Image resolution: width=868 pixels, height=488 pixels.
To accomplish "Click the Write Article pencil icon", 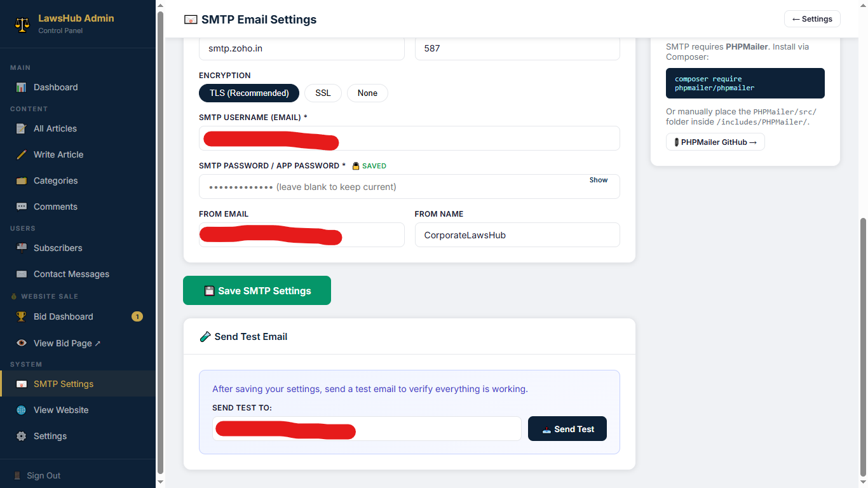I will coord(22,154).
